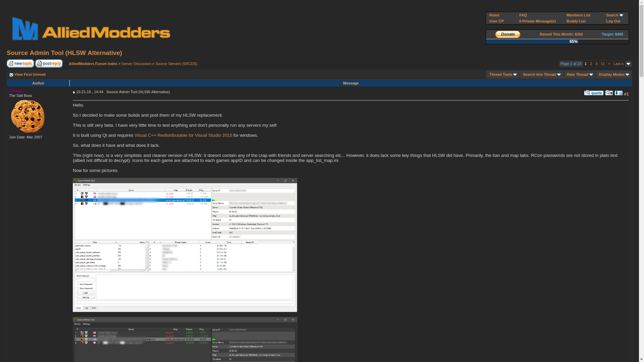
Task: Go to next page arrow
Action: [609, 64]
